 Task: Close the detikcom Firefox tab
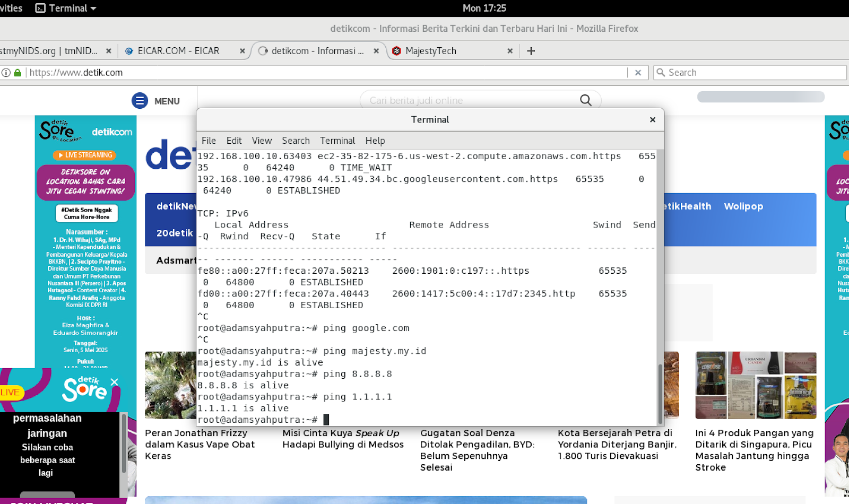pyautogui.click(x=376, y=51)
